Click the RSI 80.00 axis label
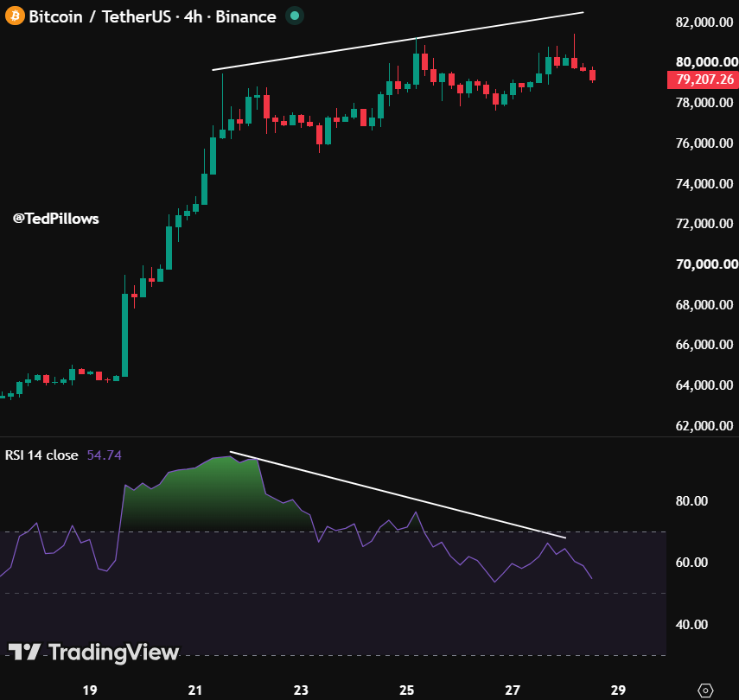The image size is (739, 700). coord(691,501)
